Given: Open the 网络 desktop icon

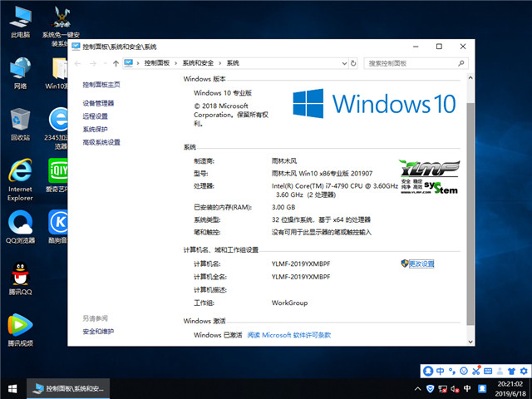Looking at the screenshot, I should pyautogui.click(x=20, y=72).
